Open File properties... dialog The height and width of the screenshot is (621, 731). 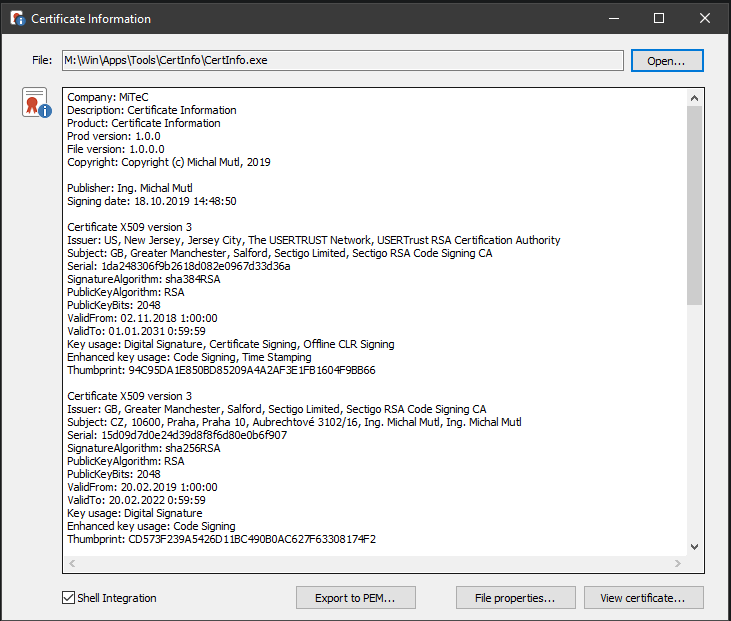pyautogui.click(x=515, y=598)
